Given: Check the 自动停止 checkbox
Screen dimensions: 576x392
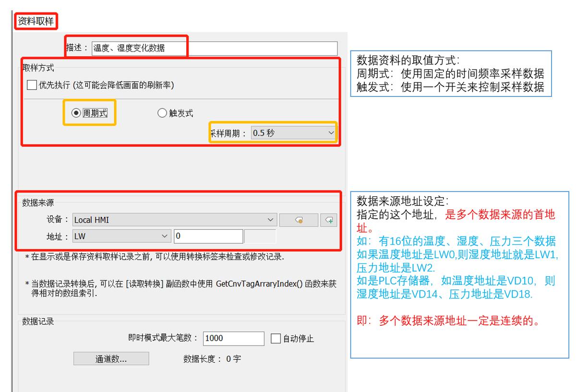Looking at the screenshot, I should (275, 338).
